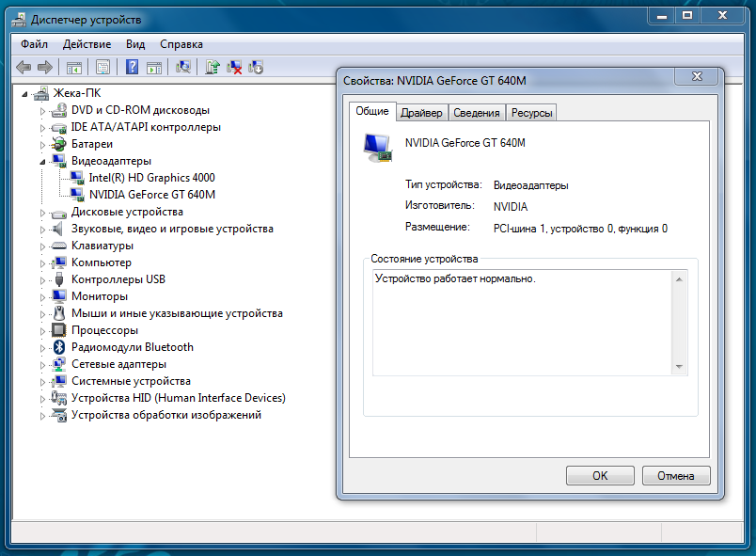This screenshot has width=756, height=556.
Task: Click the Мониторы display icon
Action: 59,296
